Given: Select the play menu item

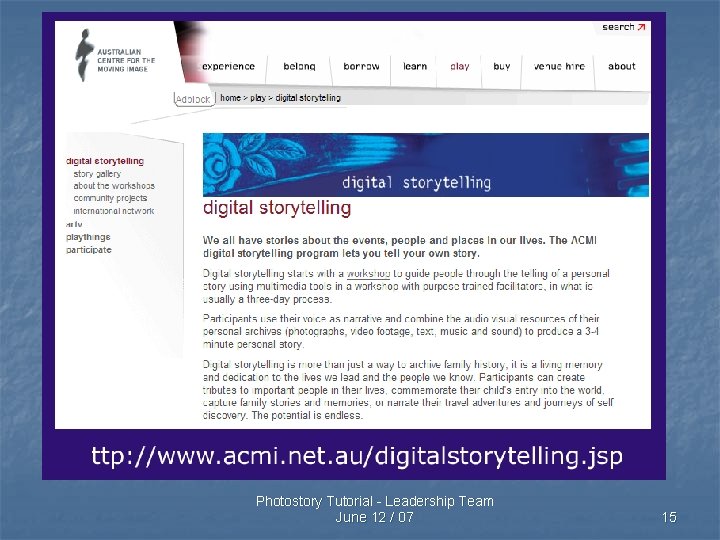Looking at the screenshot, I should (460, 67).
